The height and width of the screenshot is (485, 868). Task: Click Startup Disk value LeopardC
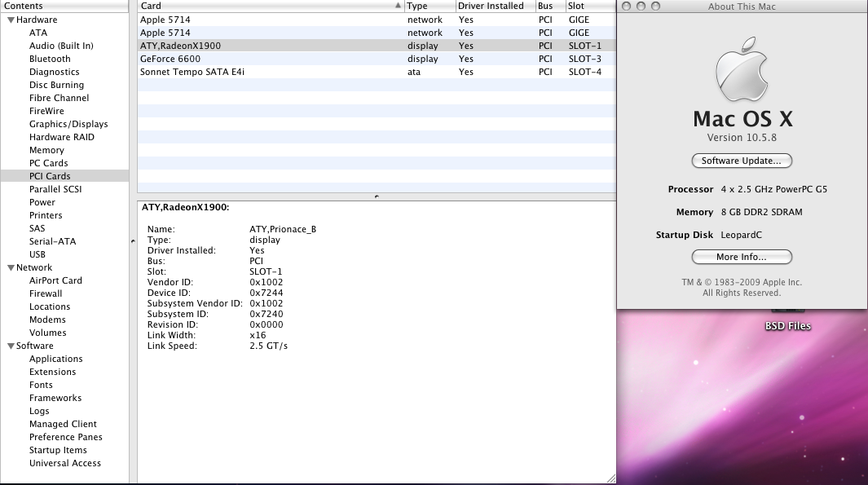coord(741,235)
